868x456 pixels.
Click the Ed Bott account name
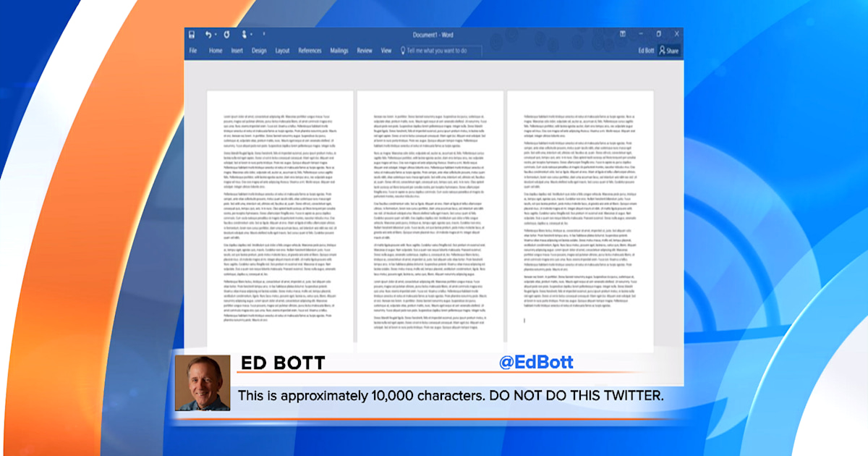[x=646, y=51]
